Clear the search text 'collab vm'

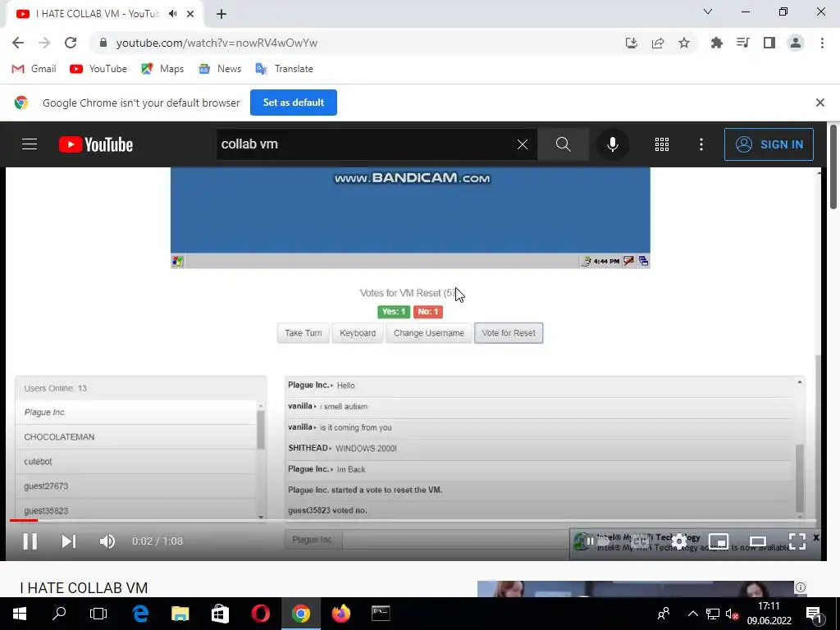click(x=523, y=144)
